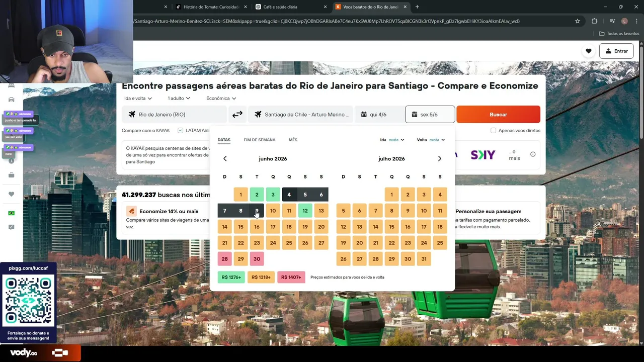Viewport: 644px width, 362px height.
Task: Open the '1 adulto' passengers dropdown
Action: pos(179,99)
